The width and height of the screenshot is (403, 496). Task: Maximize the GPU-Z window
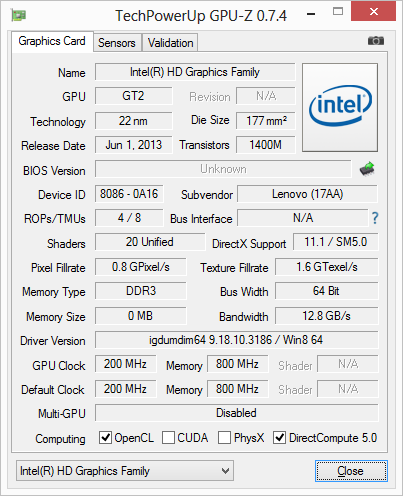coord(338,12)
